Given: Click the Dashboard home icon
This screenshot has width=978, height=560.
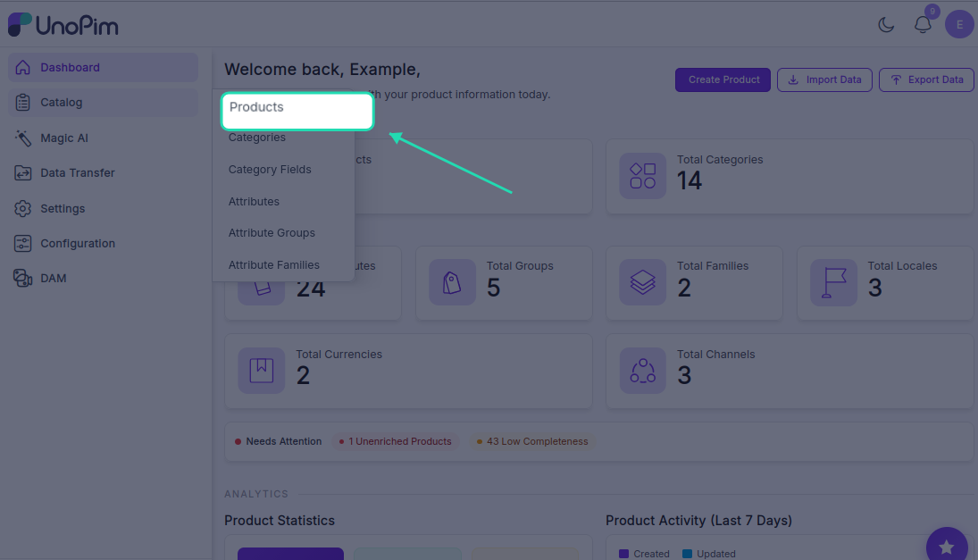Looking at the screenshot, I should coord(22,67).
